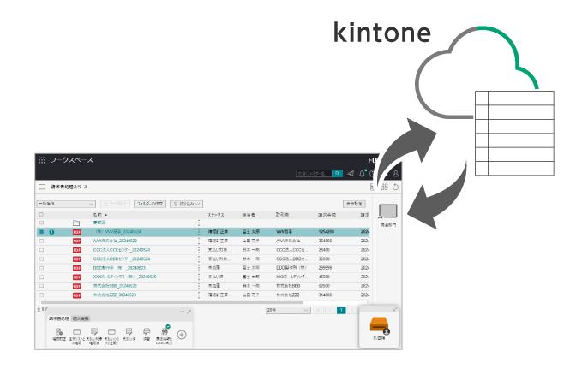Click the refresh icon
Viewport: 588px width, 369px height.
point(396,187)
